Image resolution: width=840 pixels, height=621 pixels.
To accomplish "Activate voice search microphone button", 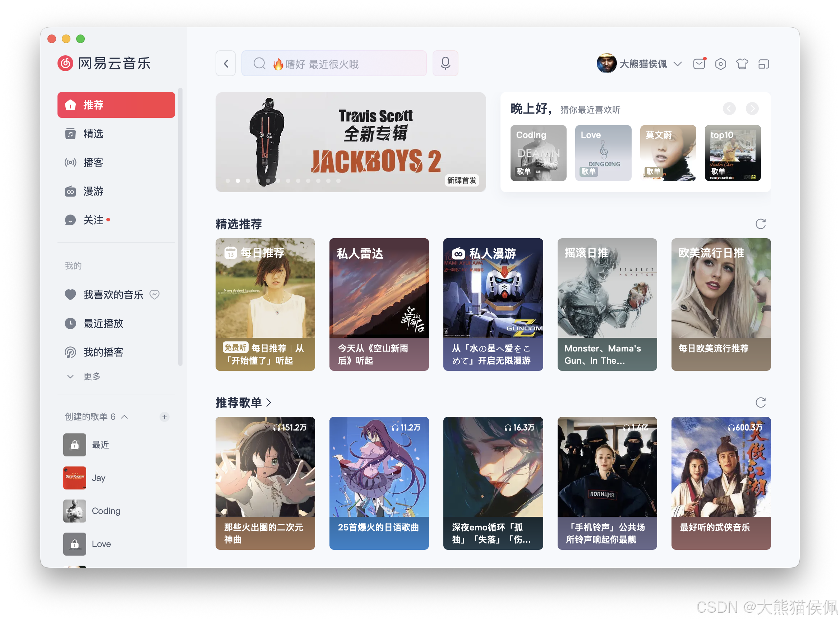I will 446,64.
